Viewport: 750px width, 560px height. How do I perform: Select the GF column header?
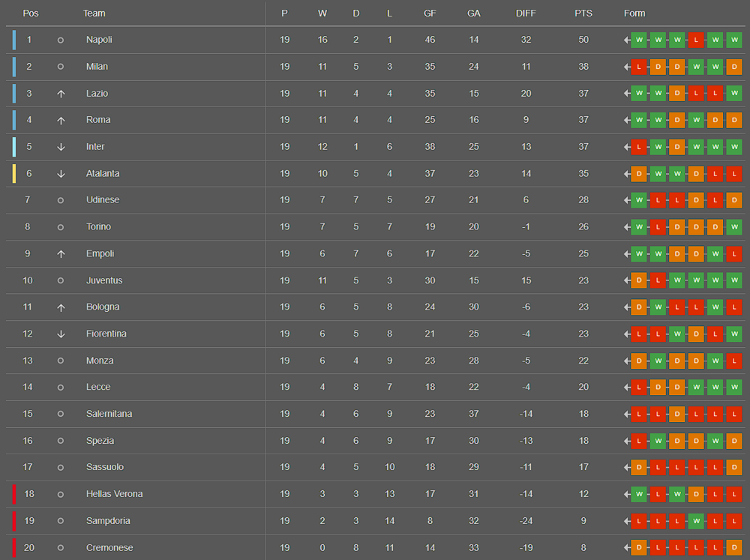(x=430, y=13)
